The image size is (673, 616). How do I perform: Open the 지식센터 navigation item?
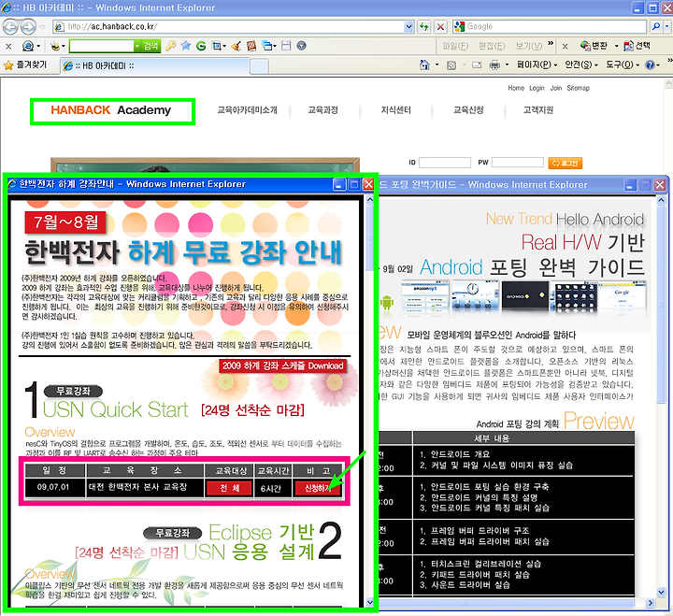point(395,110)
